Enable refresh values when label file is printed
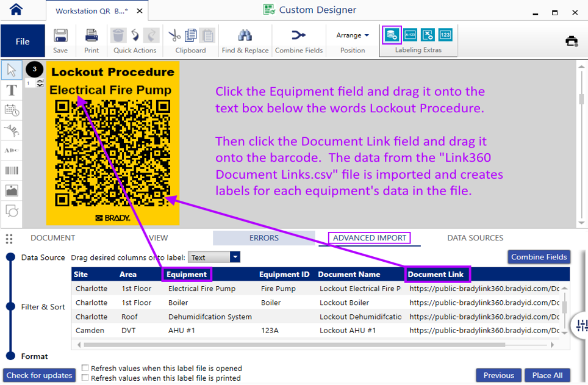588x385 pixels. pos(85,377)
